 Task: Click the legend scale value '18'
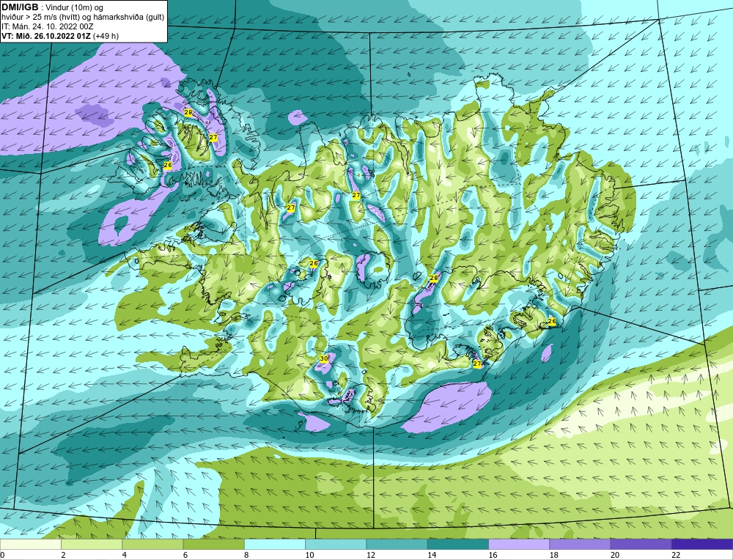(553, 555)
